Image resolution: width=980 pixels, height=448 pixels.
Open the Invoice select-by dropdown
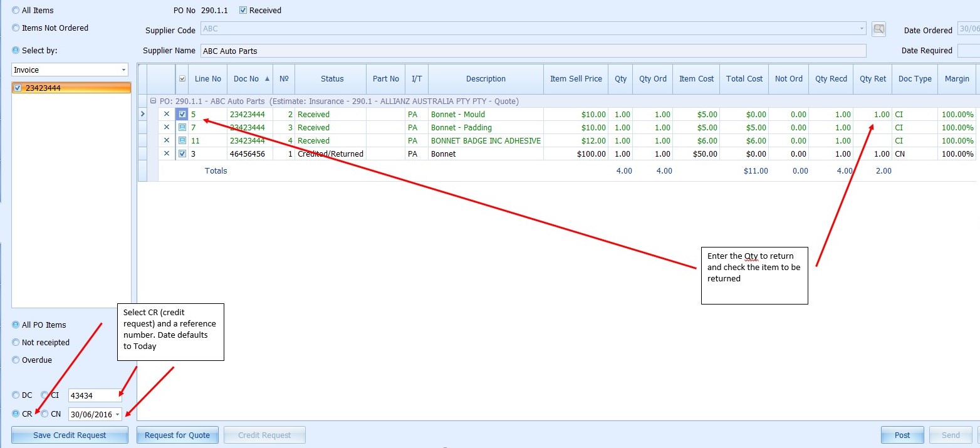(123, 70)
